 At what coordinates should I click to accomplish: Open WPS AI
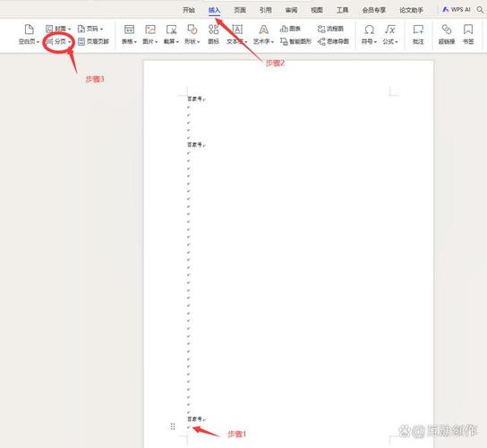click(x=457, y=10)
